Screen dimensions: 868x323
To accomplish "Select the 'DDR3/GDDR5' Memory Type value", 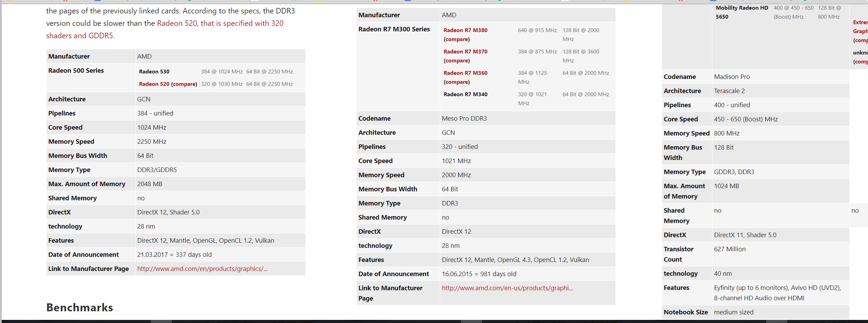I will [157, 170].
